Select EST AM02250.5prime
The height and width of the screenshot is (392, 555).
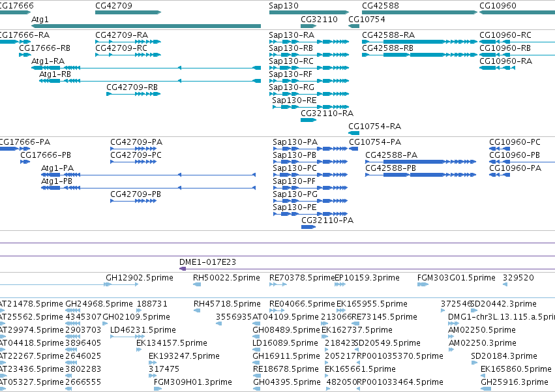[x=451, y=337]
